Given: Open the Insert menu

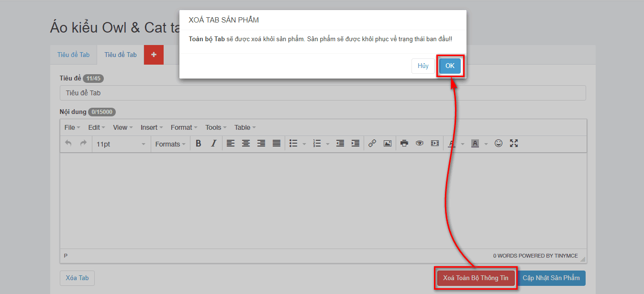Looking at the screenshot, I should click(152, 127).
